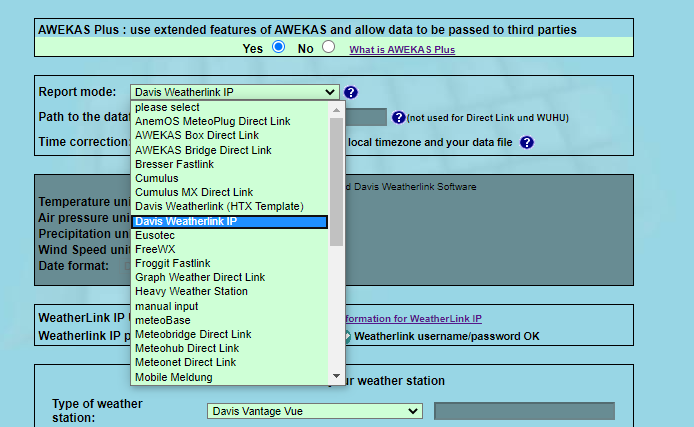Screen dimensions: 694x427
Task: Choose manual input option
Action: tap(230, 306)
